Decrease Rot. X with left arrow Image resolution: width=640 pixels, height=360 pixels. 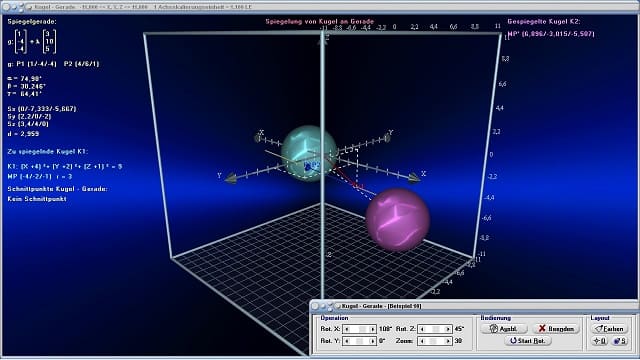tap(347, 329)
